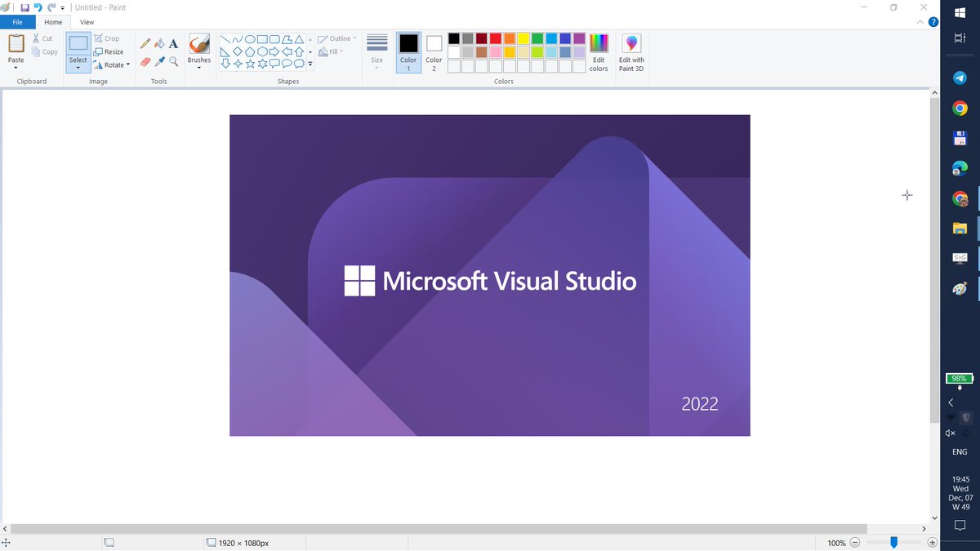Choose the Oval shape
The height and width of the screenshot is (551, 980).
(x=250, y=38)
